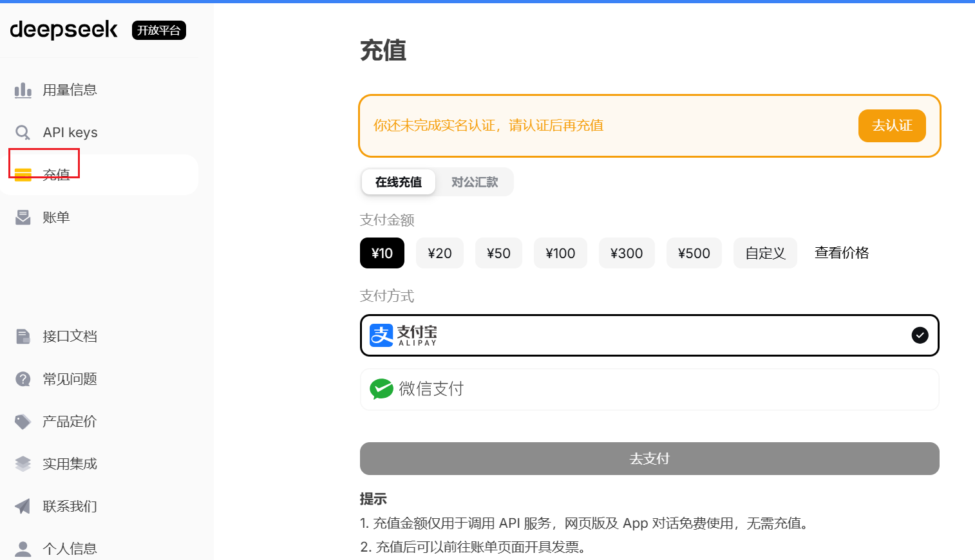975x560 pixels.
Task: Select 微信支付 as payment method
Action: pos(649,389)
